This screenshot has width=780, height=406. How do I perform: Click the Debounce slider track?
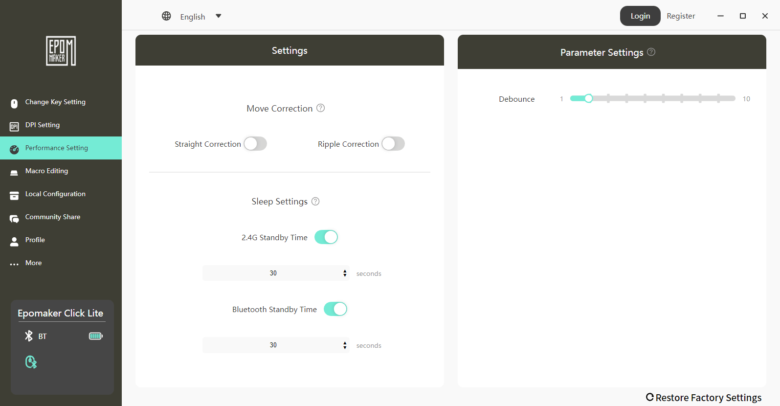click(x=652, y=99)
